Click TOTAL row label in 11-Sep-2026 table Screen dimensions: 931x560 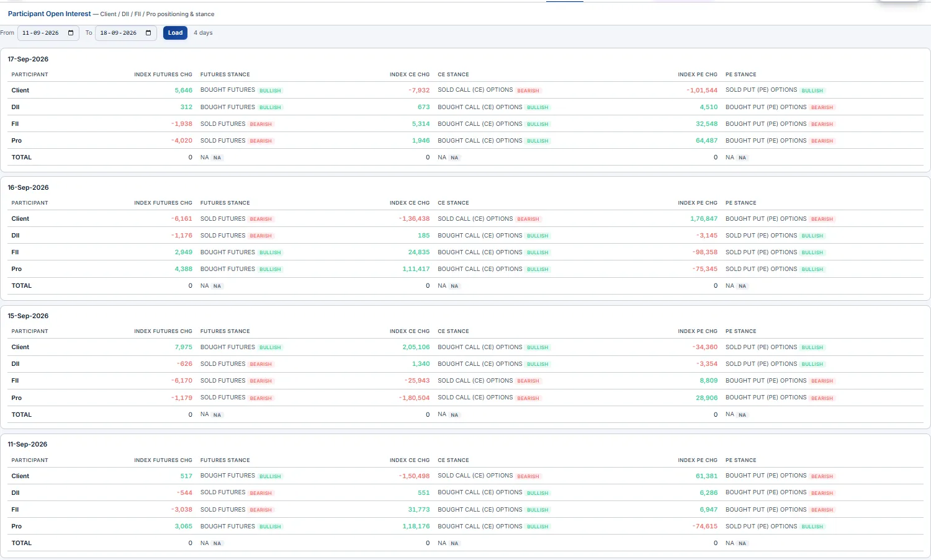(22, 543)
